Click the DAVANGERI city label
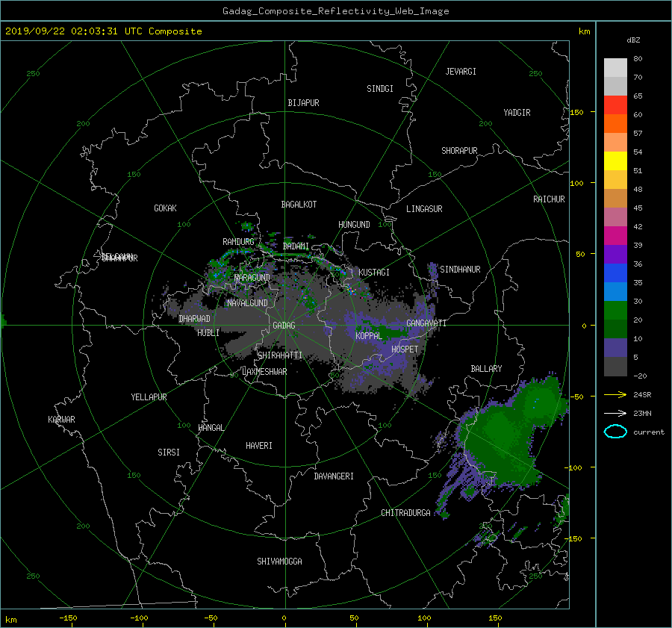This screenshot has height=628, width=672. 334,476
